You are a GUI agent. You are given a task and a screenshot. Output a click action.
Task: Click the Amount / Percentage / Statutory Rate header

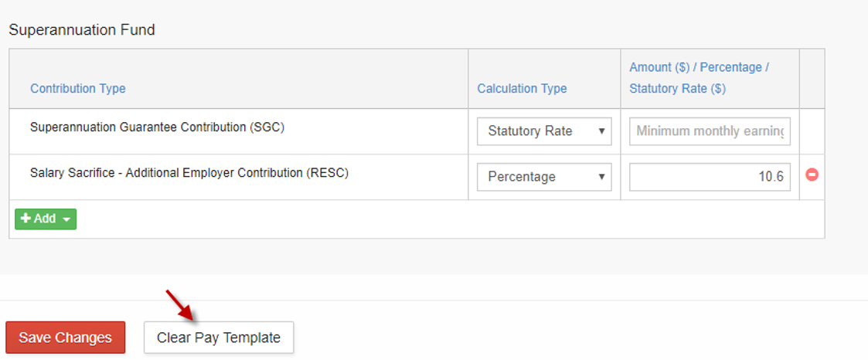pyautogui.click(x=700, y=78)
